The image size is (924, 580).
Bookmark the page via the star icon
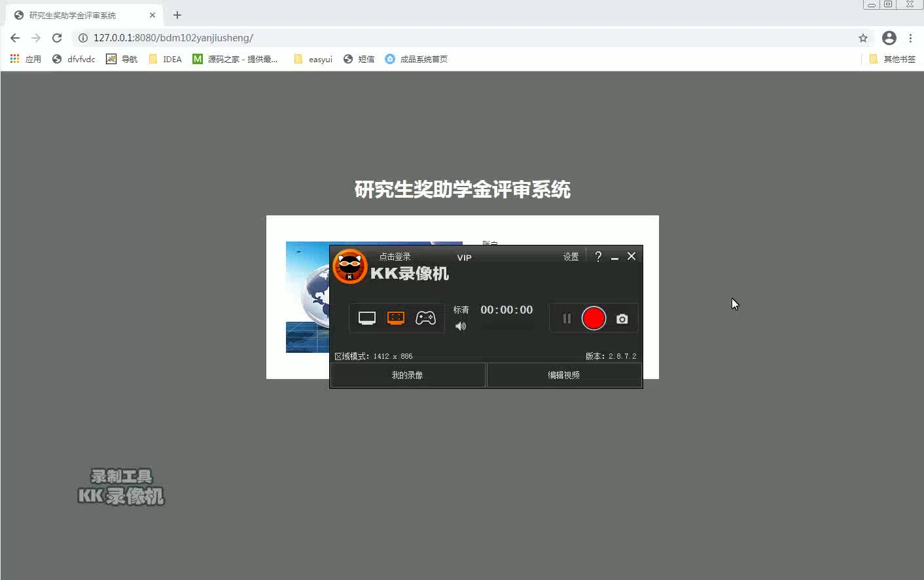tap(863, 38)
